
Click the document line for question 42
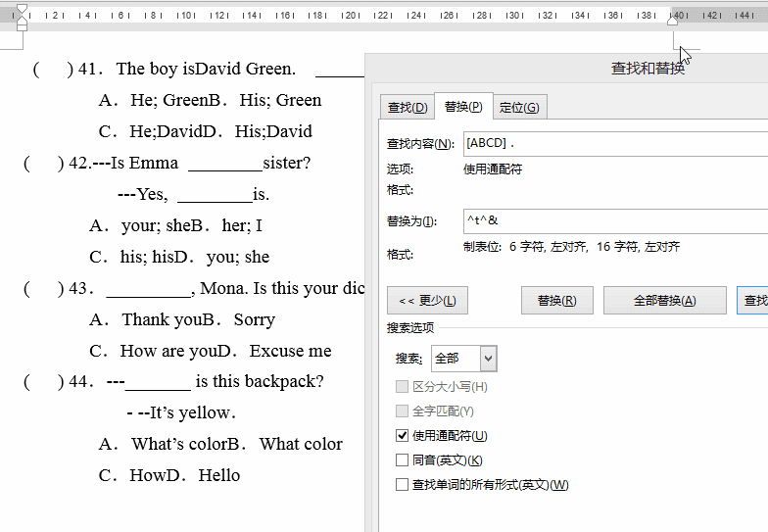click(196, 163)
